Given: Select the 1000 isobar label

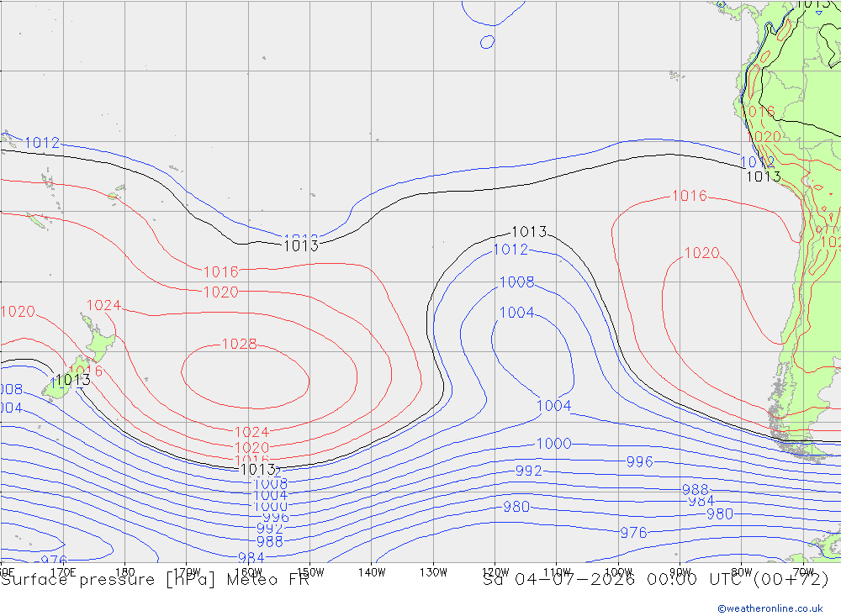Looking at the screenshot, I should pos(553,444).
